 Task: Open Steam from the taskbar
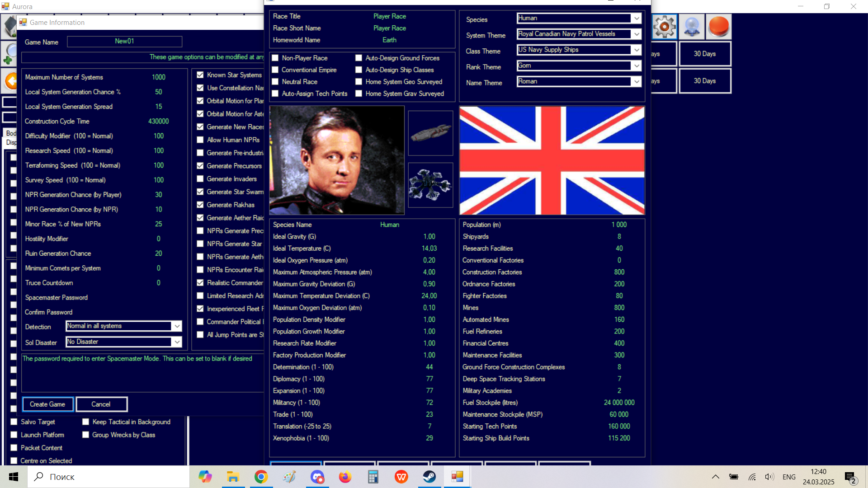(x=429, y=477)
